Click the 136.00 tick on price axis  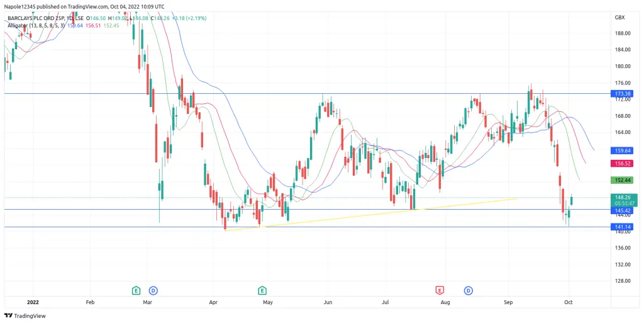tap(623, 248)
